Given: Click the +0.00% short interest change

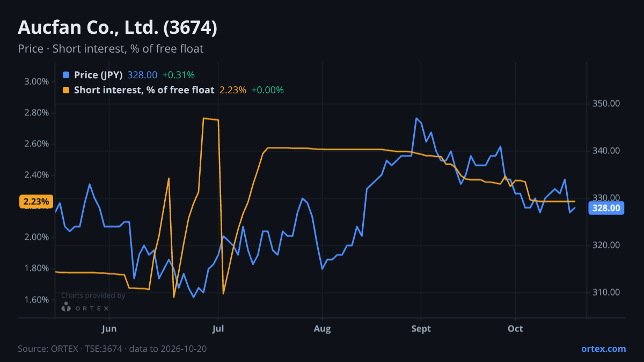Looking at the screenshot, I should (x=267, y=90).
